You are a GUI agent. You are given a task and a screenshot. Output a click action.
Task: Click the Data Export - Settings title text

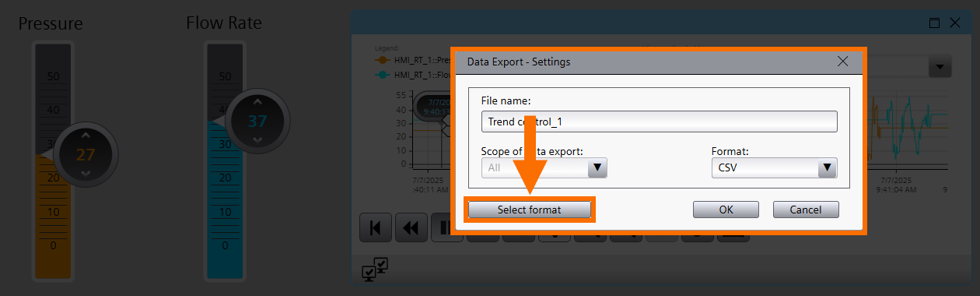tap(519, 62)
